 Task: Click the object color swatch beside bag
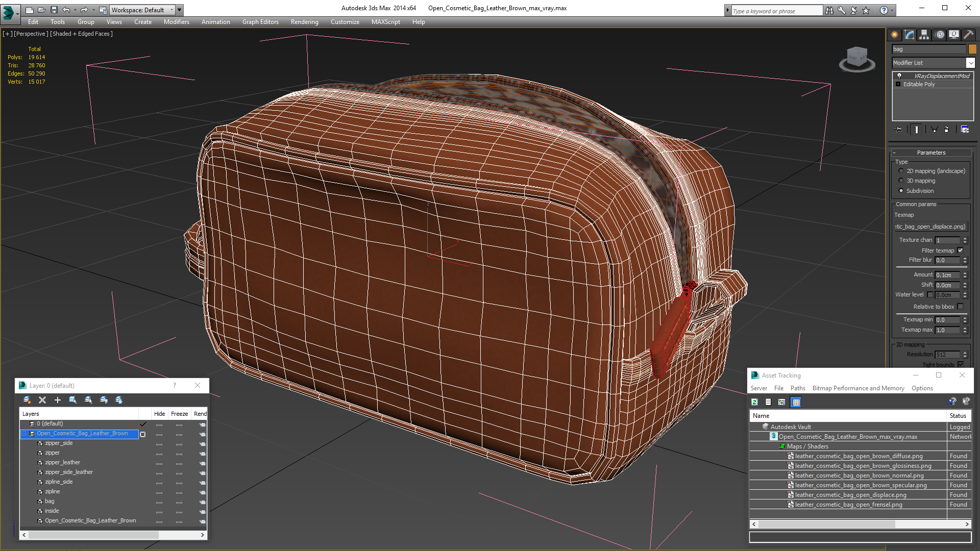pyautogui.click(x=972, y=49)
